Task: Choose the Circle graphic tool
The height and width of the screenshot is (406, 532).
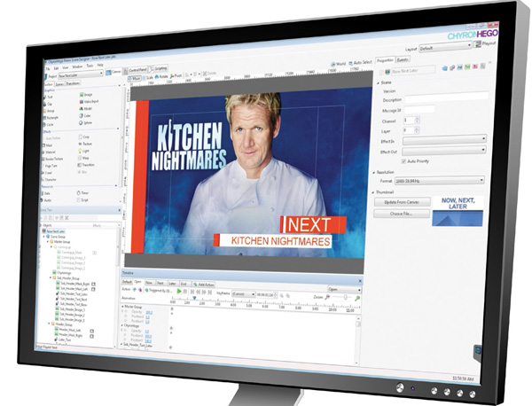Action: (x=48, y=125)
